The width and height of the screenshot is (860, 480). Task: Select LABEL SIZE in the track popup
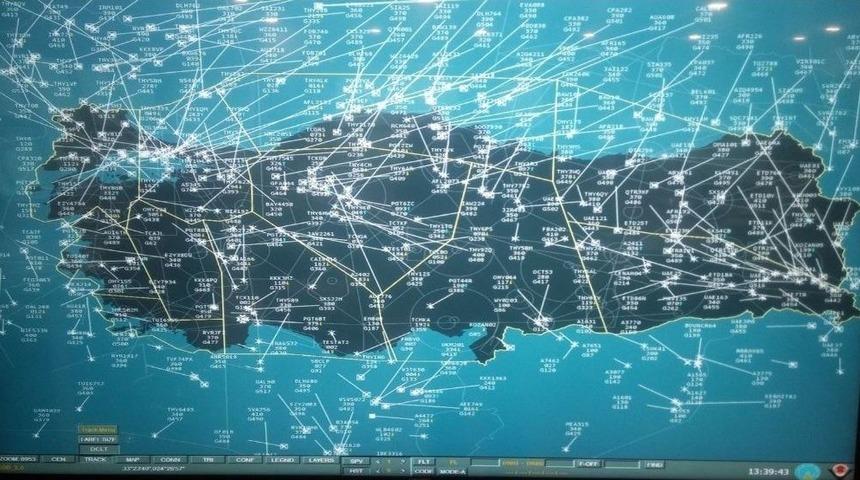[x=97, y=439]
